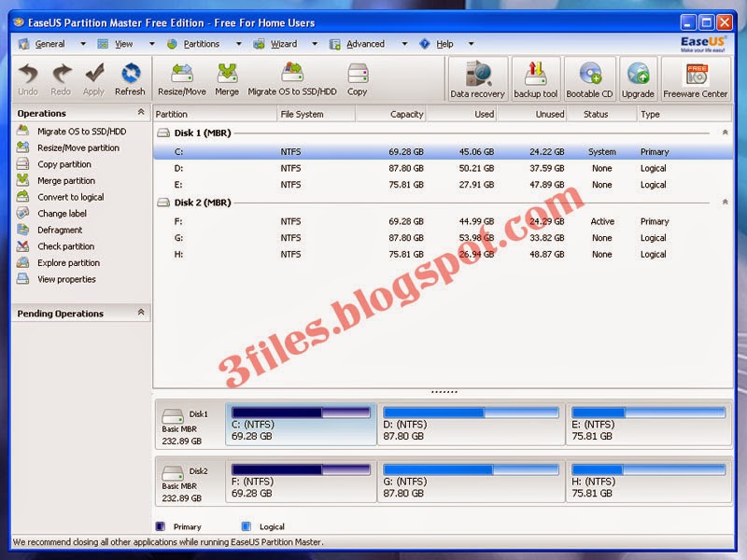Select the E: partition row

(443, 185)
